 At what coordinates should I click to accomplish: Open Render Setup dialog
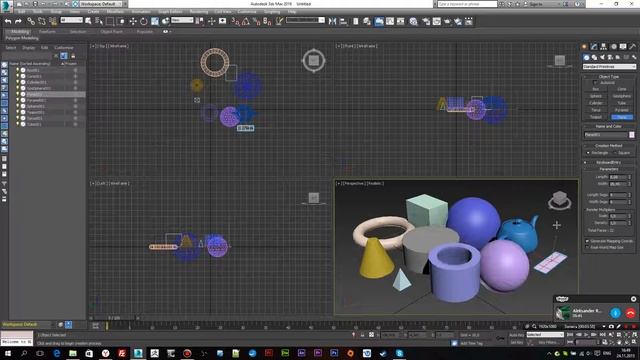point(426,21)
